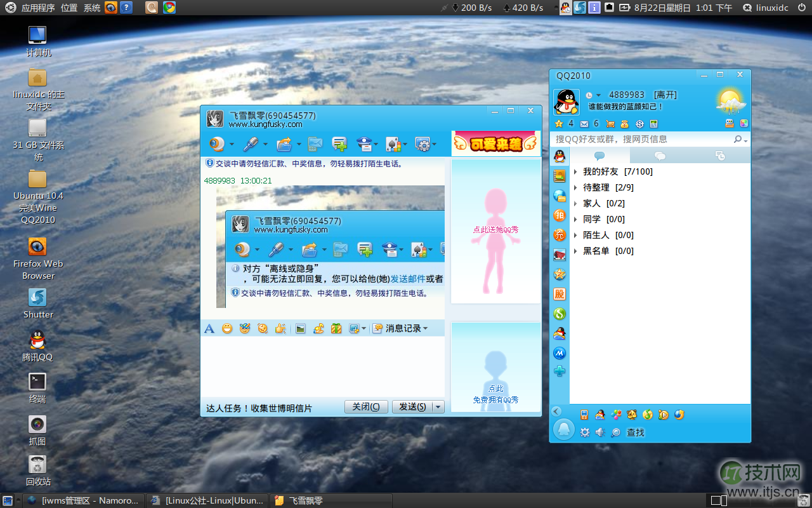The width and height of the screenshot is (812, 508).
Task: Click the SOSO blue S icon
Action: (639, 124)
